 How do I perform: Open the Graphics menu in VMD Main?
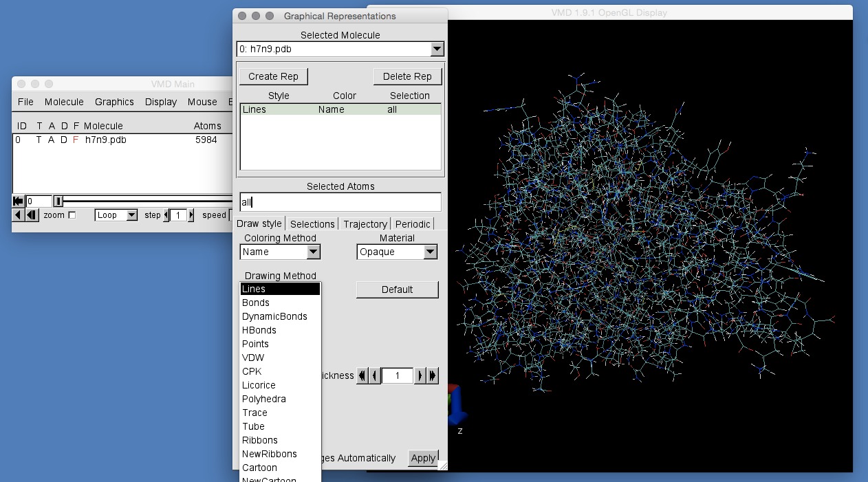(x=114, y=102)
